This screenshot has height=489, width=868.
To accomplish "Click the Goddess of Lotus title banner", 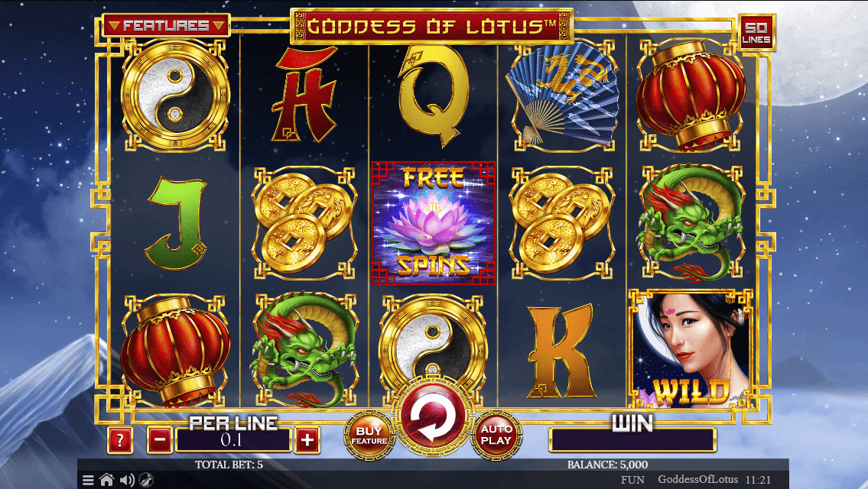I will (x=432, y=26).
